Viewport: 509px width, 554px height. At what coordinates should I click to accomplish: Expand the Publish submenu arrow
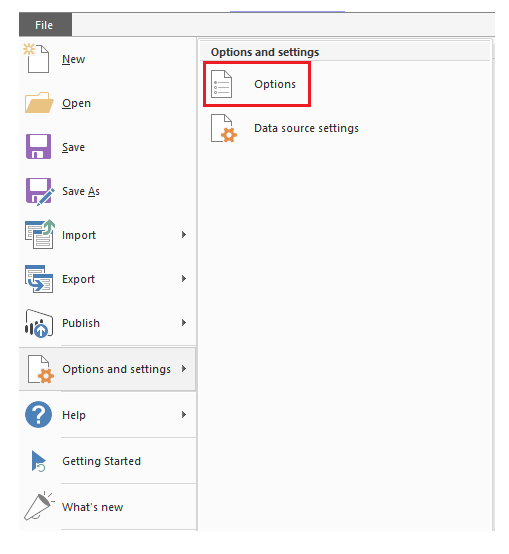(x=184, y=323)
